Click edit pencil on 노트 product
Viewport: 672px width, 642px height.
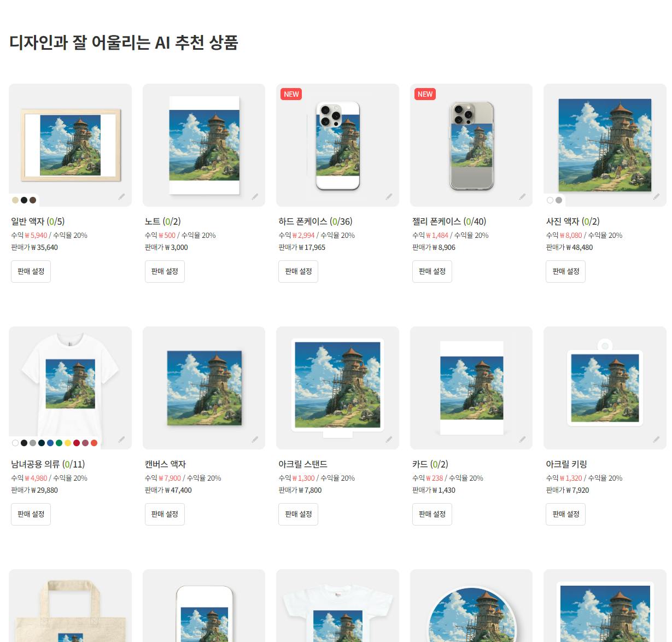tap(255, 196)
